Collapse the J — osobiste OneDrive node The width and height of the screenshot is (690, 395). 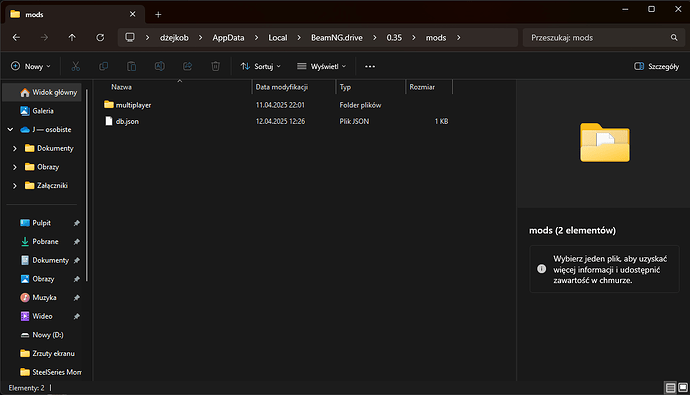pos(10,130)
